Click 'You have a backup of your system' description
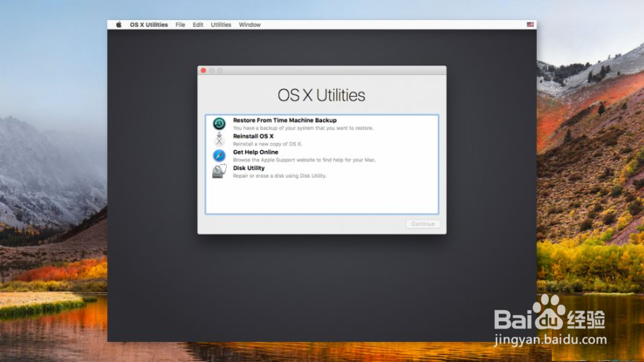The width and height of the screenshot is (644, 362). [x=303, y=128]
